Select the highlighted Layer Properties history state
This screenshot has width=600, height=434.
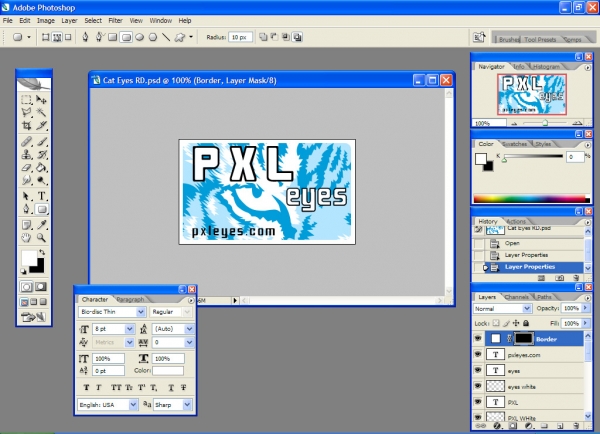(530, 267)
